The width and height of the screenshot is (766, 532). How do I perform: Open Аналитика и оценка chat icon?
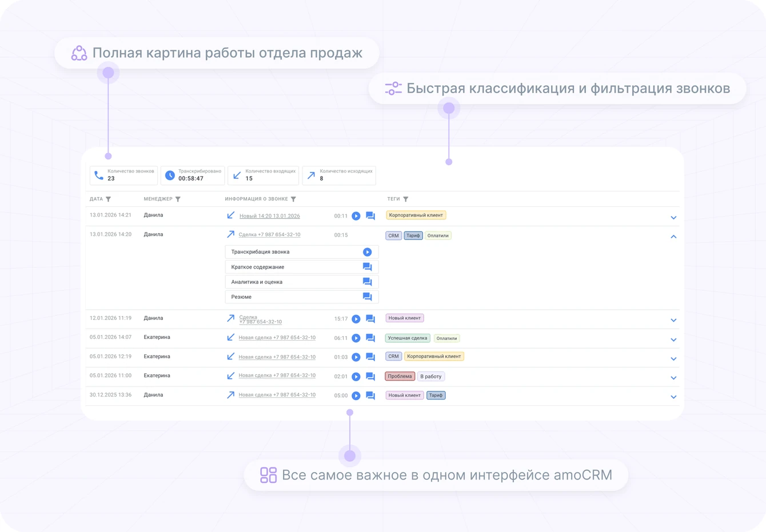click(367, 282)
